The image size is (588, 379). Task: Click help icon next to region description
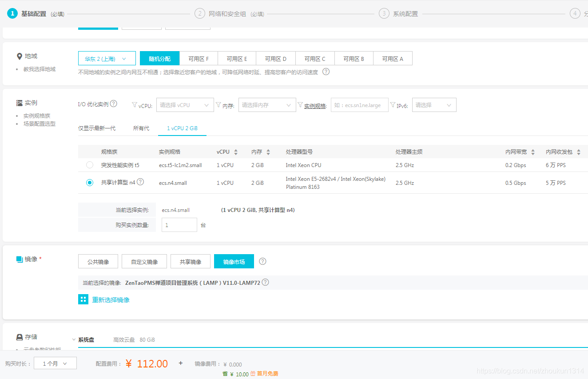tap(326, 72)
